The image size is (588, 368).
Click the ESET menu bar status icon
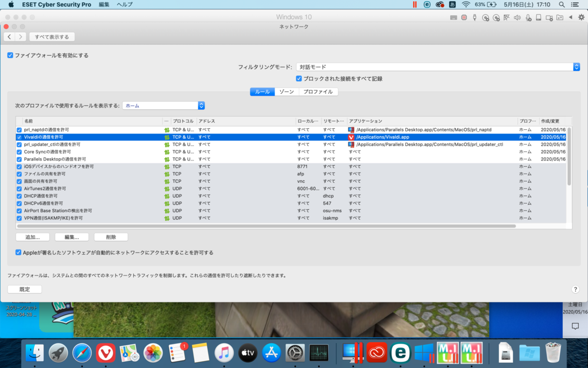tap(427, 4)
